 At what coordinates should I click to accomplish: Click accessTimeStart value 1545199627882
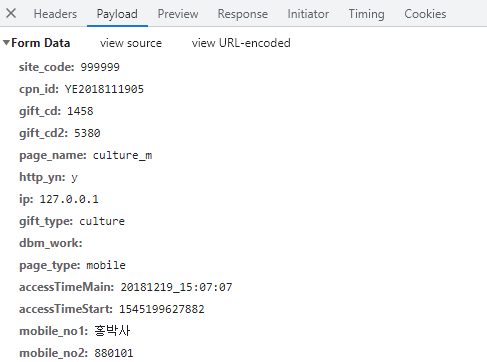click(162, 309)
